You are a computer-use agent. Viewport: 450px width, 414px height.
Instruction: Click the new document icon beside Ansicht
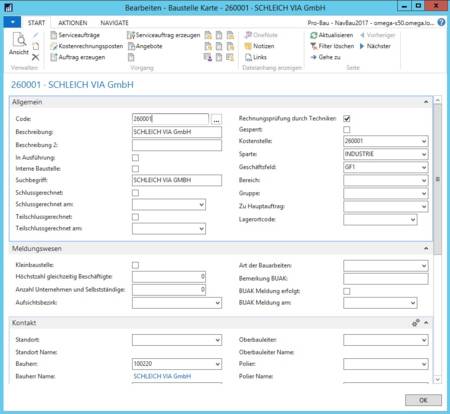(36, 46)
